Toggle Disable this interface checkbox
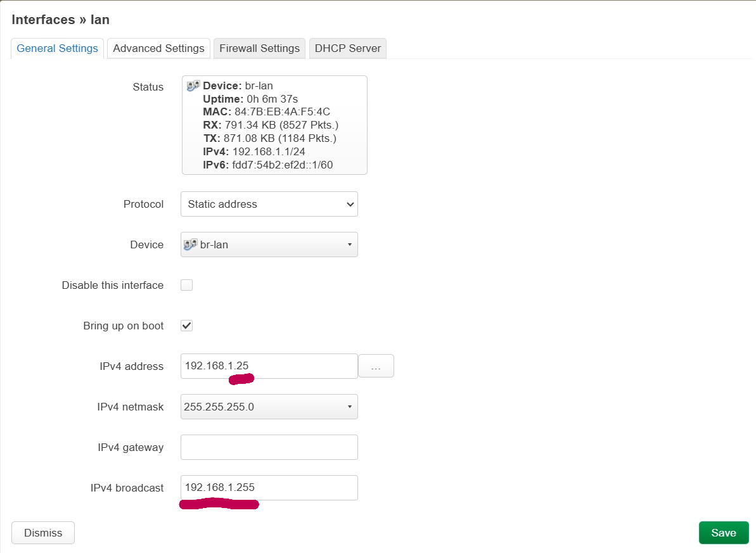 [186, 285]
